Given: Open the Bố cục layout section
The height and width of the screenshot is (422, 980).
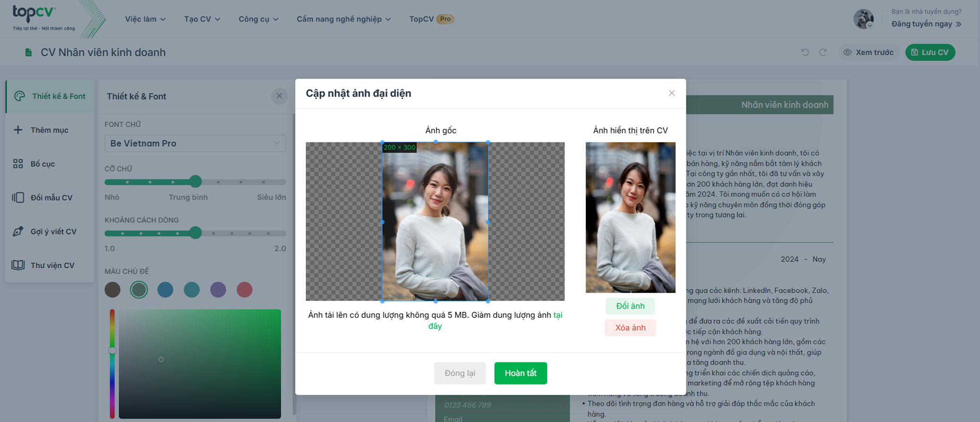Looking at the screenshot, I should (x=50, y=164).
